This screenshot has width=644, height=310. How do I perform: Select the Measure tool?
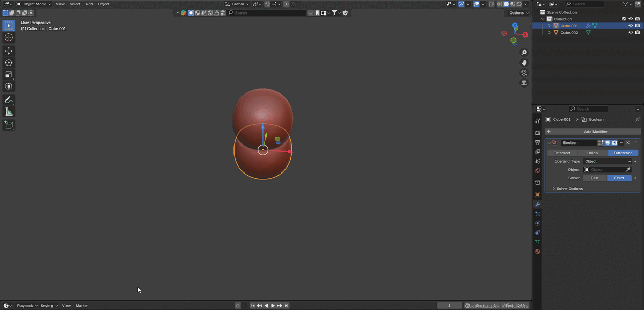pyautogui.click(x=9, y=112)
